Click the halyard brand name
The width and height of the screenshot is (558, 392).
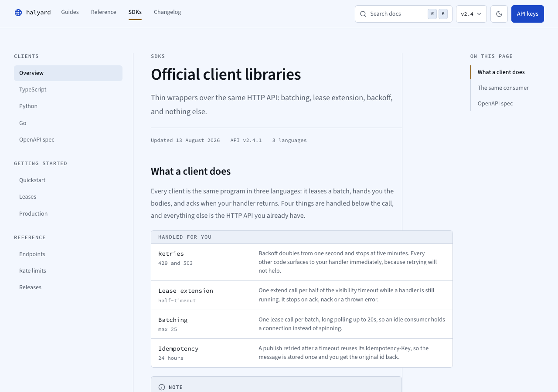[38, 13]
